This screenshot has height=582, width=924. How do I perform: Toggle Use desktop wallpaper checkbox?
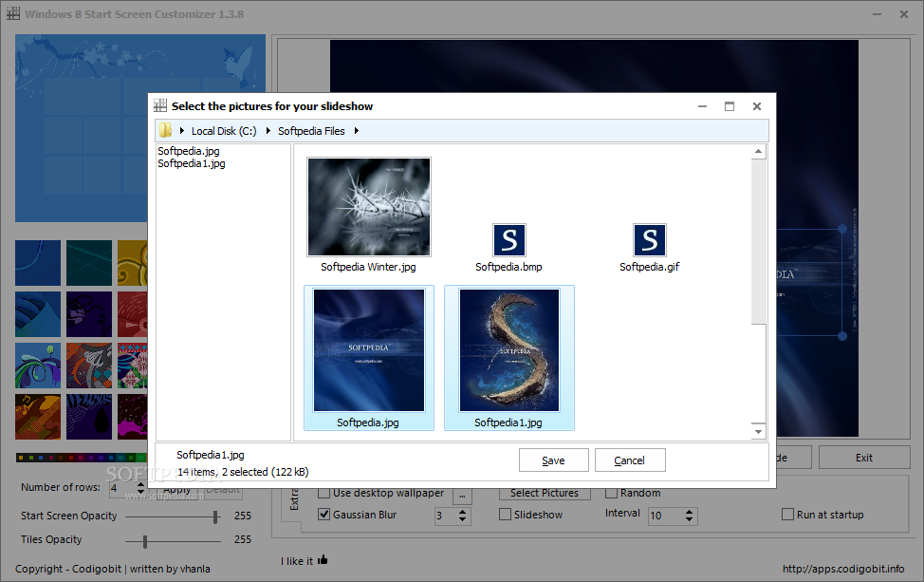(x=324, y=493)
